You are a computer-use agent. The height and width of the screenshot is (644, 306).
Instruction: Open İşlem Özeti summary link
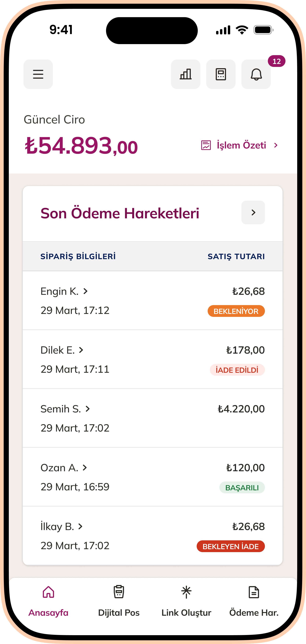[x=241, y=145]
